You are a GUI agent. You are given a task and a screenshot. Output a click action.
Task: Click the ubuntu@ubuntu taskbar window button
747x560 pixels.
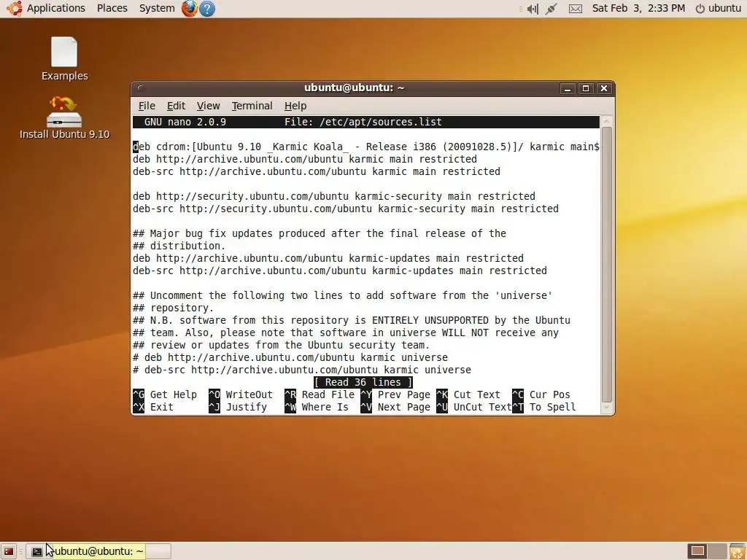pyautogui.click(x=98, y=551)
